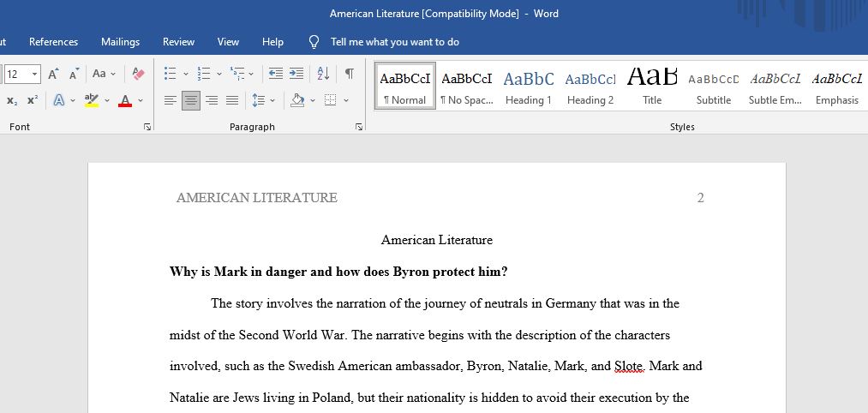
Task: Start a bulleted list
Action: (x=171, y=74)
